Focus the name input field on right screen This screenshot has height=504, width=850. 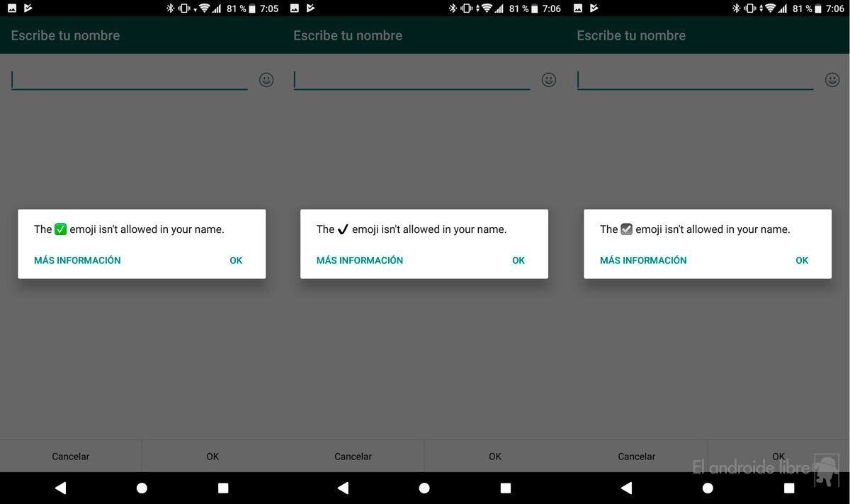[695, 79]
